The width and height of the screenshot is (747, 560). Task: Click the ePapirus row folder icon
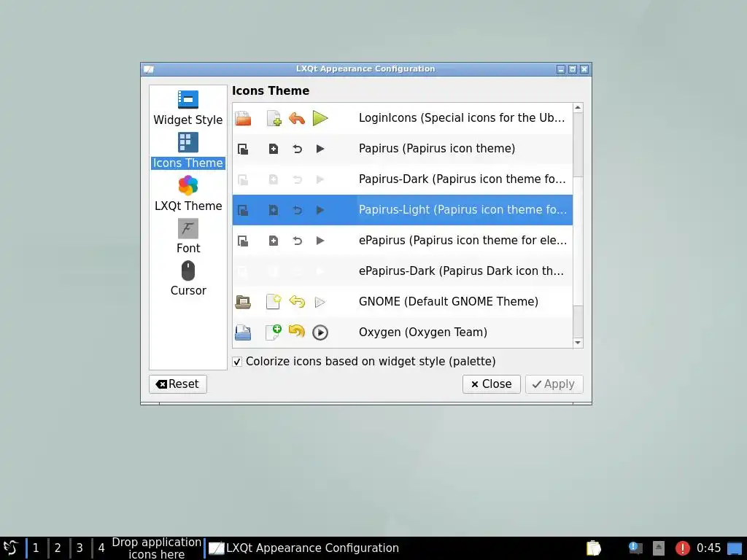tap(243, 241)
